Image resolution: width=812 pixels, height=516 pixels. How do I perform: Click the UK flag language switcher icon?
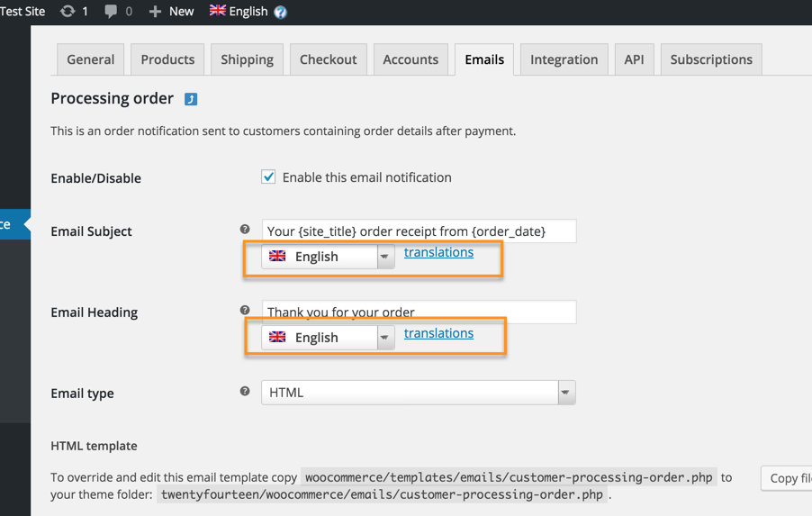coord(218,10)
